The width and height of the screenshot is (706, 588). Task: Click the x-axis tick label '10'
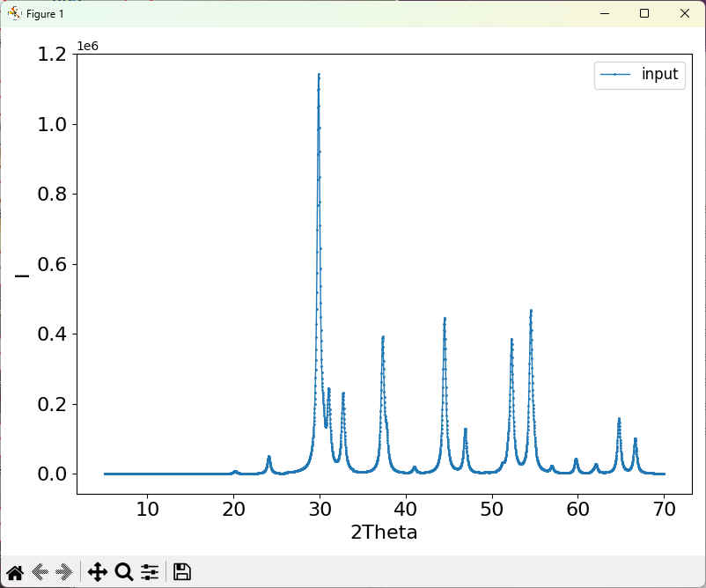pos(147,509)
